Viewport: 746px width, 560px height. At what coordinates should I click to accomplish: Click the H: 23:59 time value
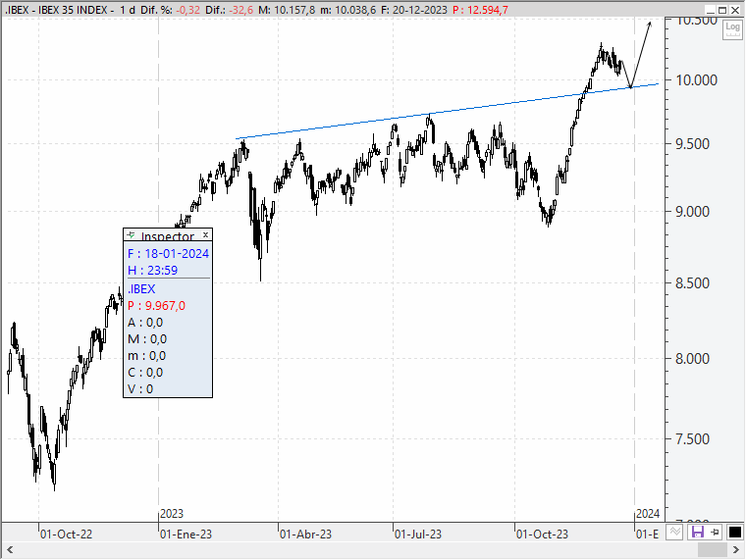click(152, 270)
